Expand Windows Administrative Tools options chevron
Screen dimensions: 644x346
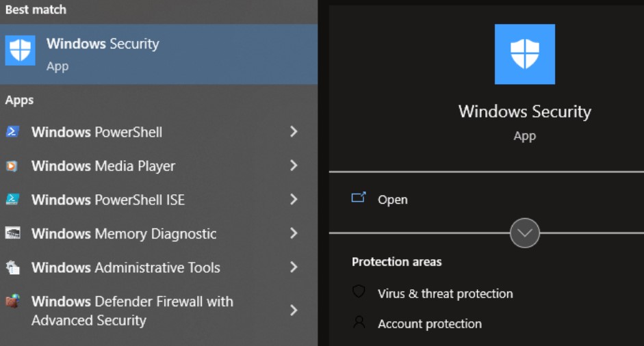294,267
